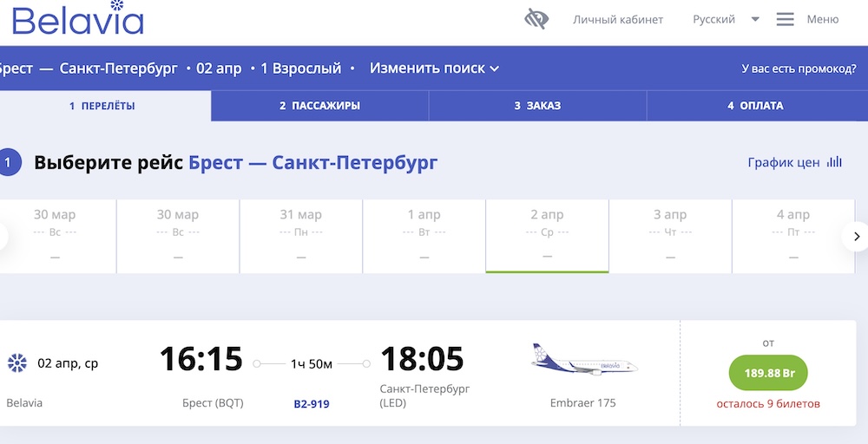Click the График цен bar chart icon

point(835,162)
